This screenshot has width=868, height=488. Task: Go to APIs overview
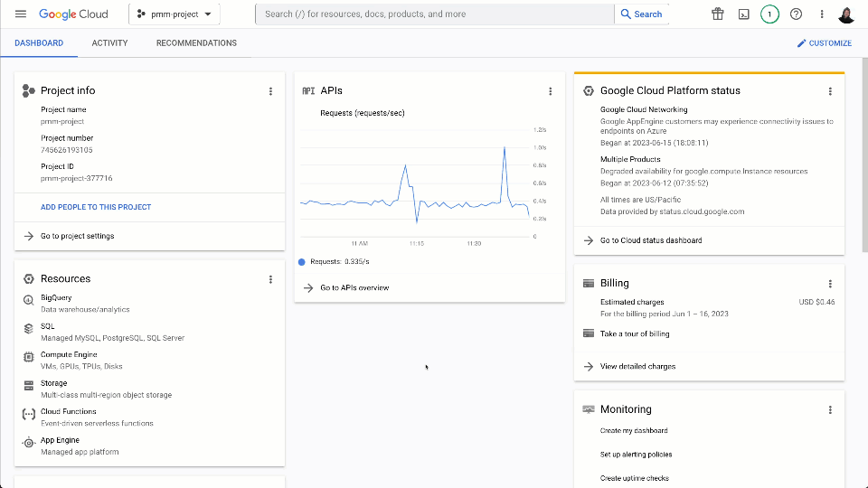354,287
